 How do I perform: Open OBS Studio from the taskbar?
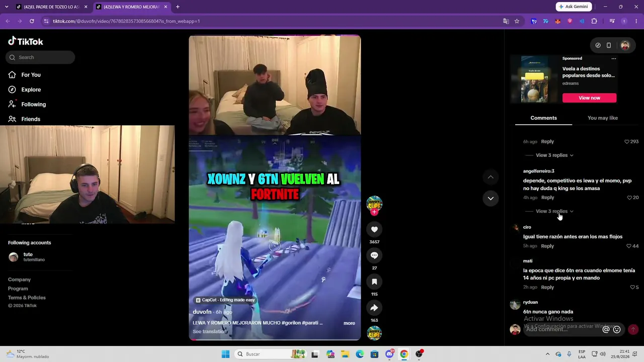point(419,354)
